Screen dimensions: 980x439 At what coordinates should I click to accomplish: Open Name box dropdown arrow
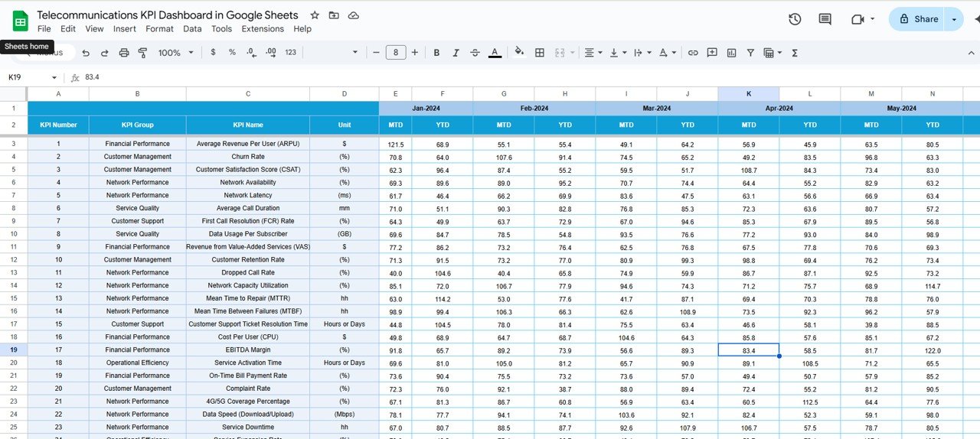coord(54,77)
